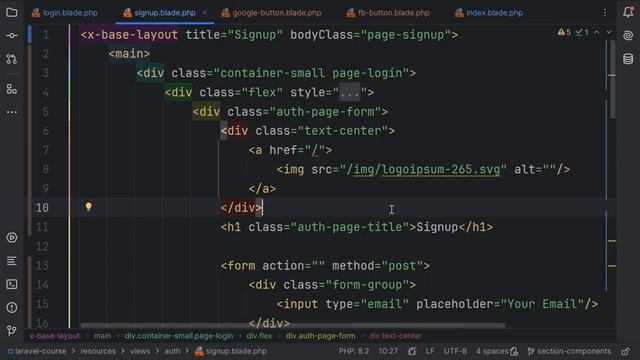640x360 pixels.
Task: Select div.flex breadcrumb
Action: [x=259, y=336]
